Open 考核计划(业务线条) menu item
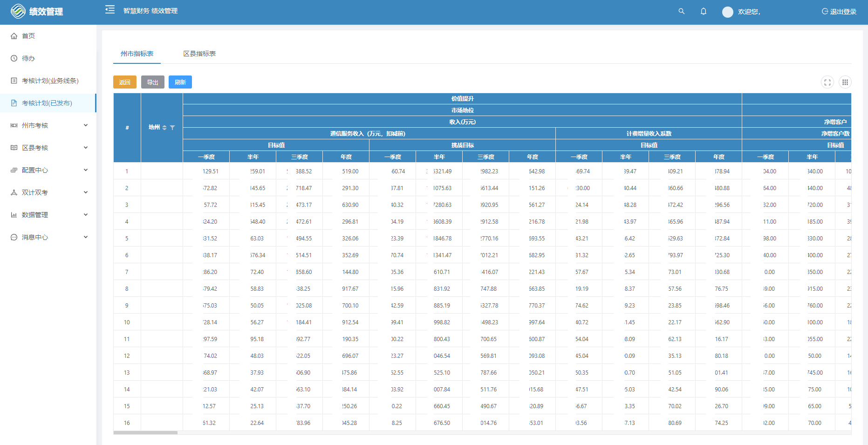 [48, 81]
